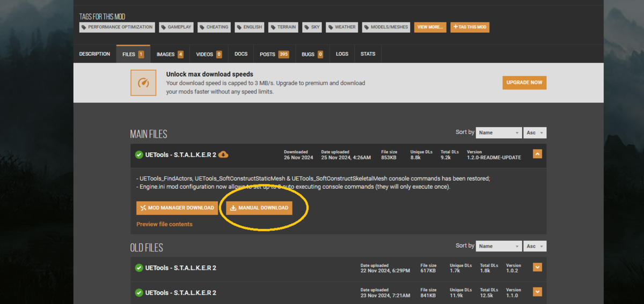This screenshot has width=644, height=304.
Task: Click the Upgrade Now button
Action: pyautogui.click(x=524, y=83)
